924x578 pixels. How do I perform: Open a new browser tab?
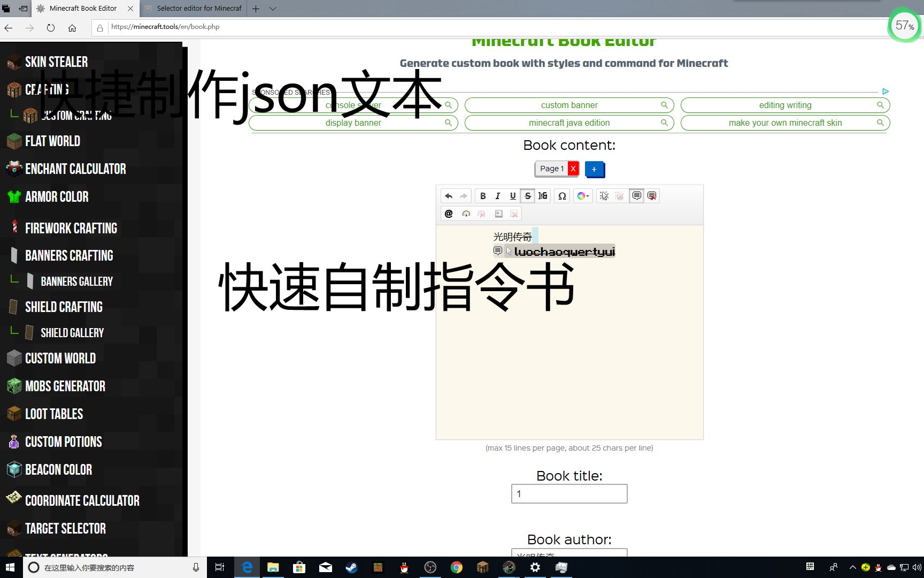coord(256,9)
